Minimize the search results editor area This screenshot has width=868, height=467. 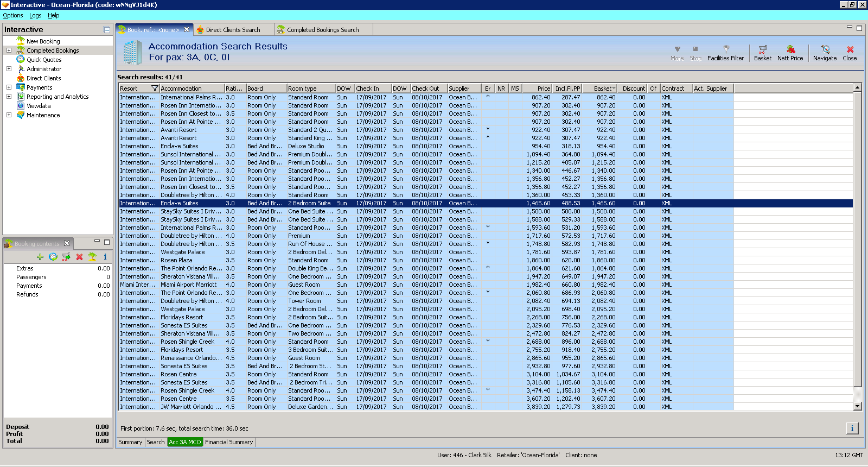tap(850, 27)
